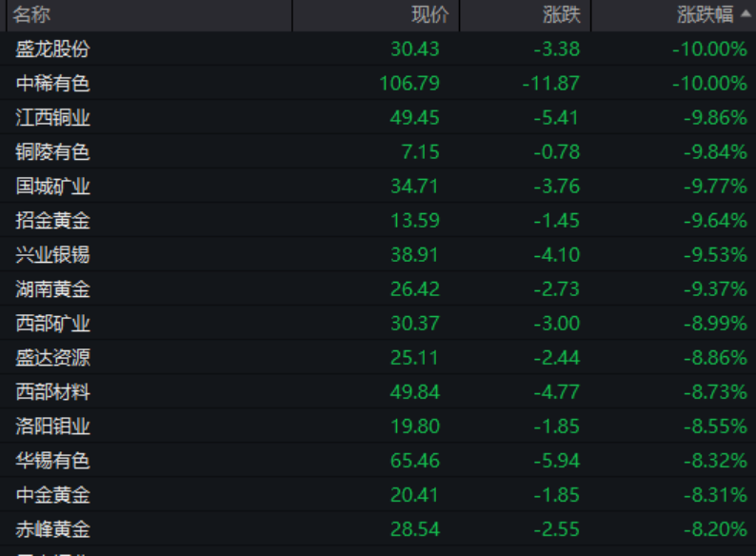Click the change value -3.00
Screen dimensions: 756x556
556,323
